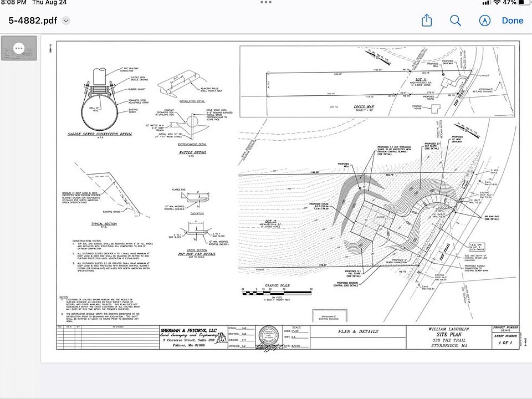Activate the Markup pen icon
Viewport: 532px width, 399px height.
tap(484, 21)
